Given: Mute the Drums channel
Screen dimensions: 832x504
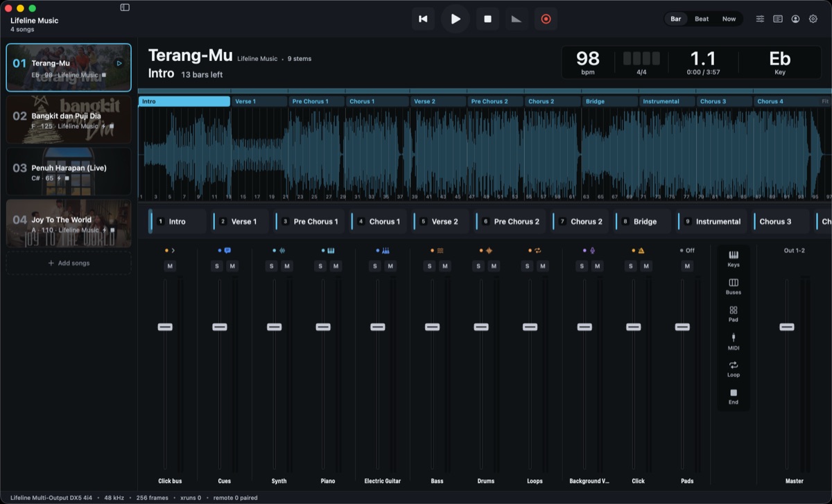Looking at the screenshot, I should (494, 266).
